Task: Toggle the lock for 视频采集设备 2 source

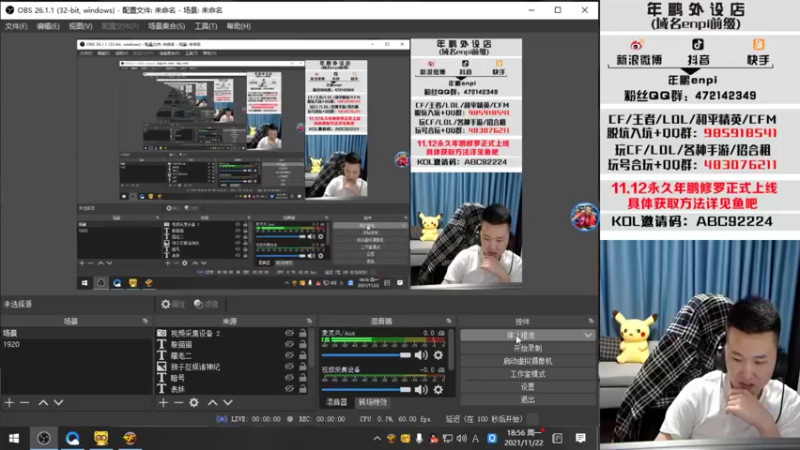Action: pos(303,333)
